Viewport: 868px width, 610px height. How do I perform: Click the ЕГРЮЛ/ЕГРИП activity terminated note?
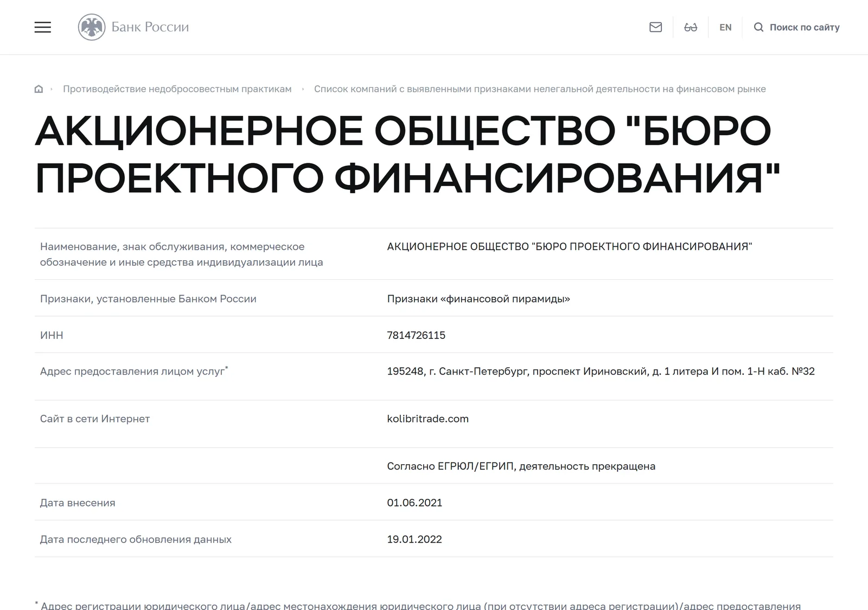click(521, 466)
